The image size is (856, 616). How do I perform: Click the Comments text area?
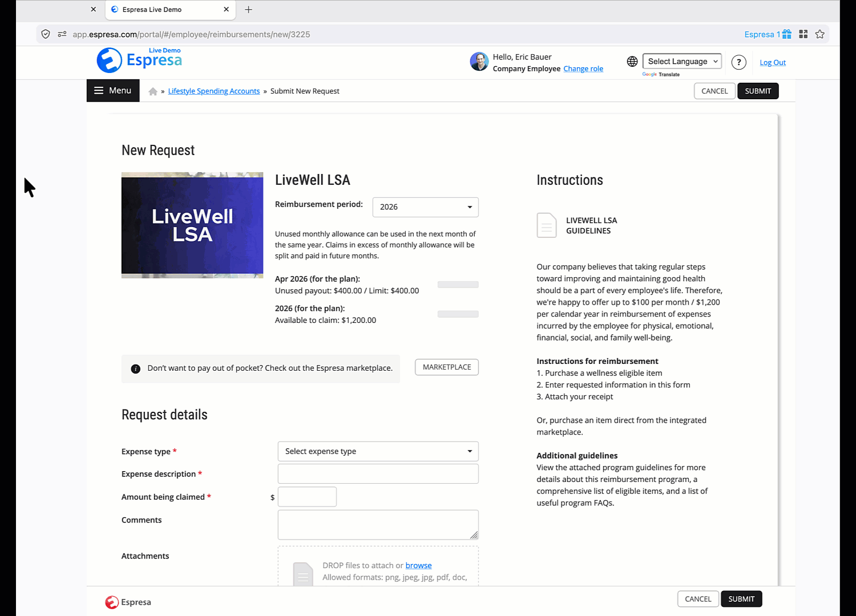(378, 525)
